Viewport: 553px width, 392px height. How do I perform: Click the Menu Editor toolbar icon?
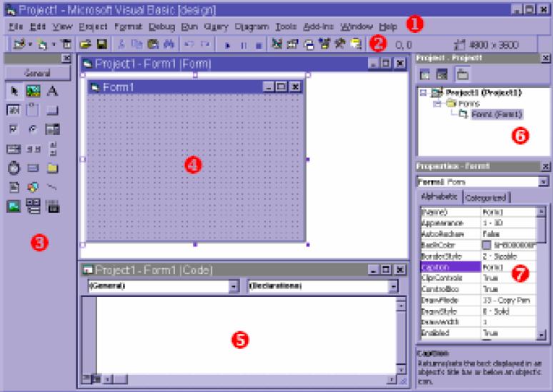[x=66, y=44]
